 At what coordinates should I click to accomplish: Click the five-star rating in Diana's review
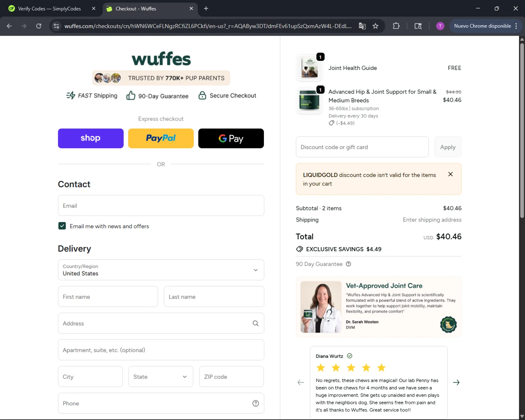click(x=351, y=367)
